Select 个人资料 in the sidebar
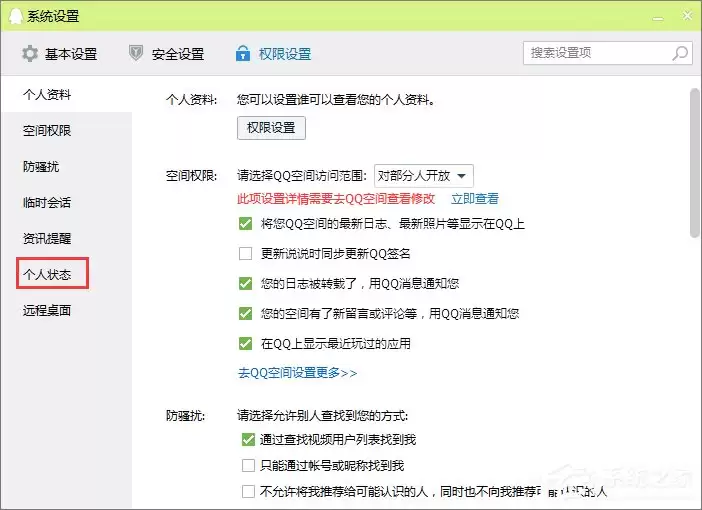Screen dimensions: 702x510 (47, 94)
